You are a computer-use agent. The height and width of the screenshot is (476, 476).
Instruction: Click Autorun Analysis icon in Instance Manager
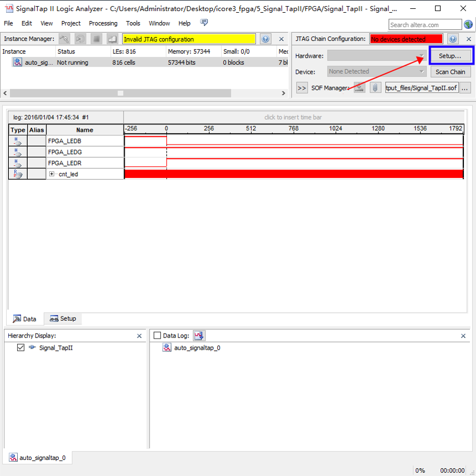(80, 39)
